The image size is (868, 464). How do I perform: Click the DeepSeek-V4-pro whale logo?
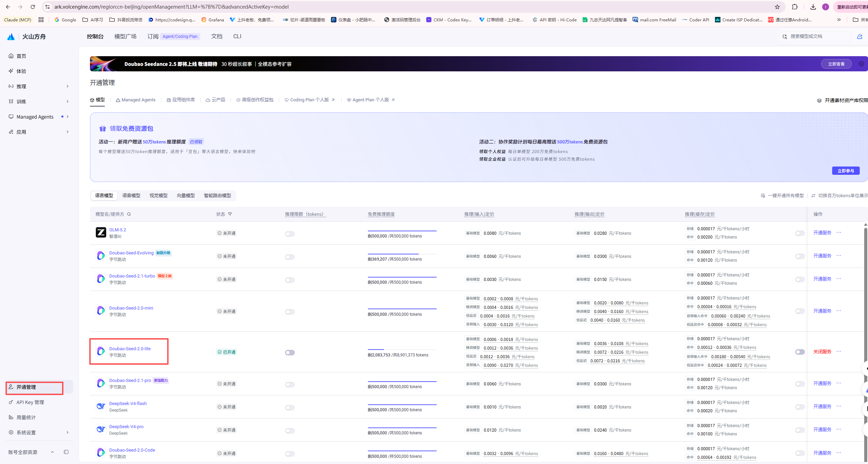point(101,430)
